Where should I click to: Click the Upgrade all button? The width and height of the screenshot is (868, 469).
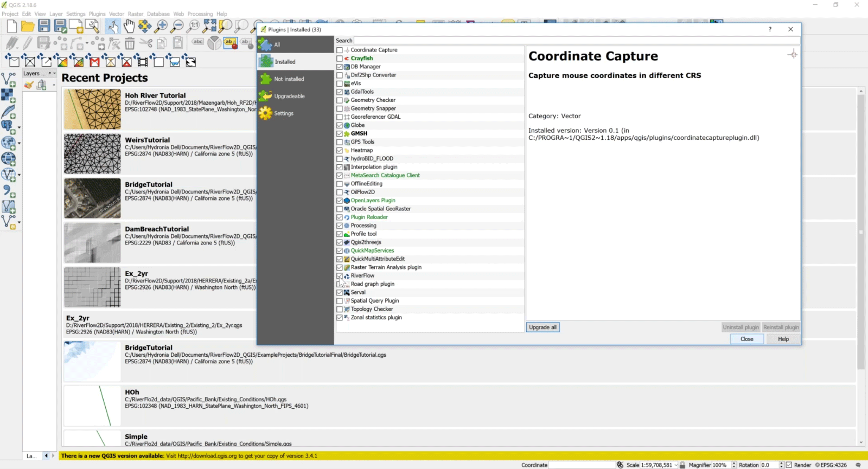[542, 327]
